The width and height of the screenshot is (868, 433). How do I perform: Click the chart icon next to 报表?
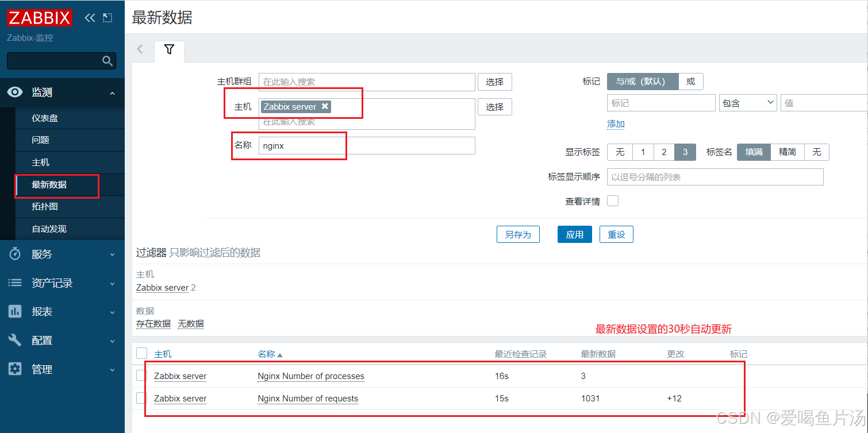point(16,312)
